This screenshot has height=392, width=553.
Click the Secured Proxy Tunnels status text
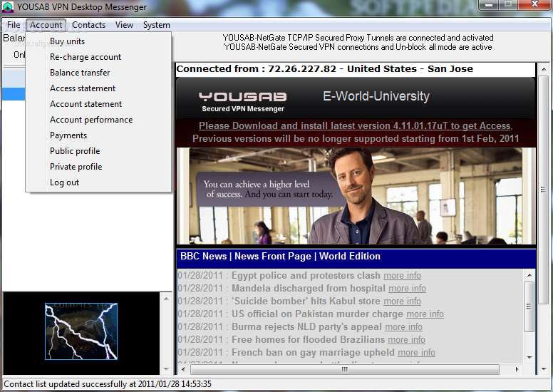(358, 38)
